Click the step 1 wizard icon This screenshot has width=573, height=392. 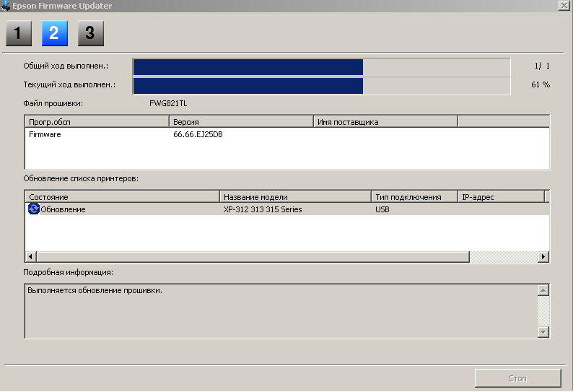(19, 33)
